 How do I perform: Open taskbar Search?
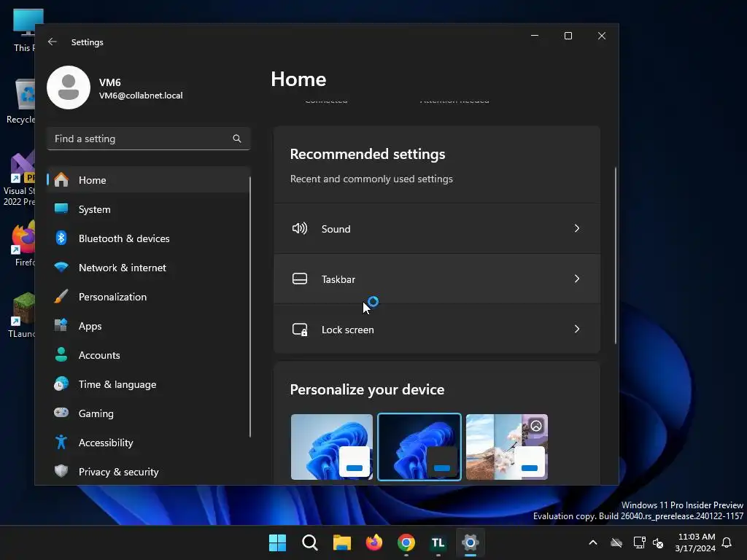pos(309,542)
